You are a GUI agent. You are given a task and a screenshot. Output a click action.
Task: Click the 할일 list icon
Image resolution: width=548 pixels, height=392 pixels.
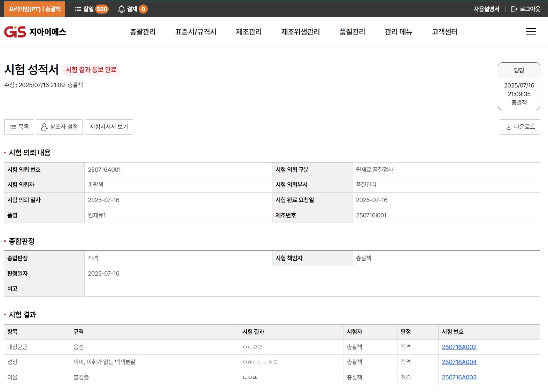click(x=78, y=9)
